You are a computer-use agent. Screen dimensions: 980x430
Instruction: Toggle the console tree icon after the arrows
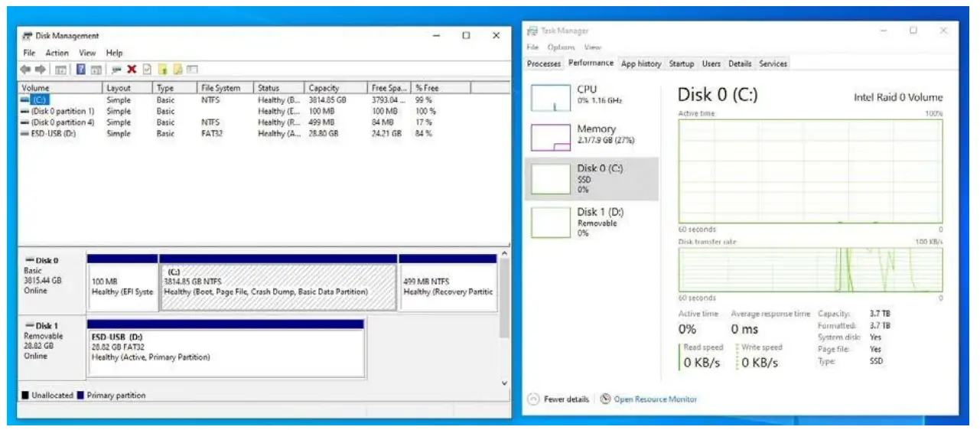(60, 70)
